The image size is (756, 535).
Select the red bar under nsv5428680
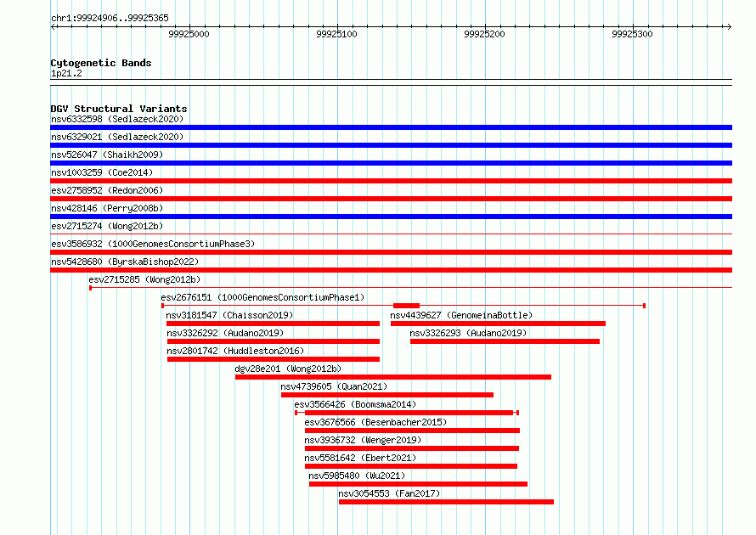tap(391, 270)
